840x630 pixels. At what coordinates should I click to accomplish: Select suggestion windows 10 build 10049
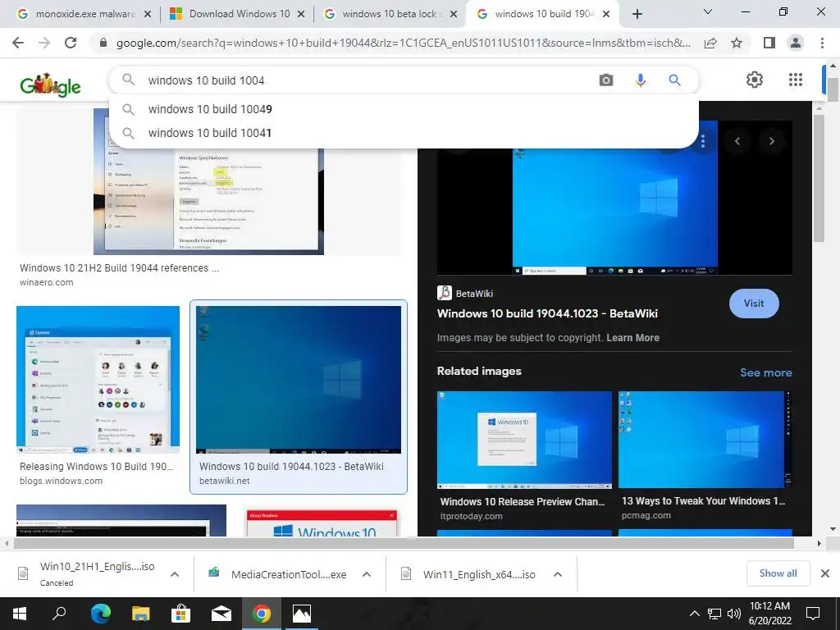(404, 109)
